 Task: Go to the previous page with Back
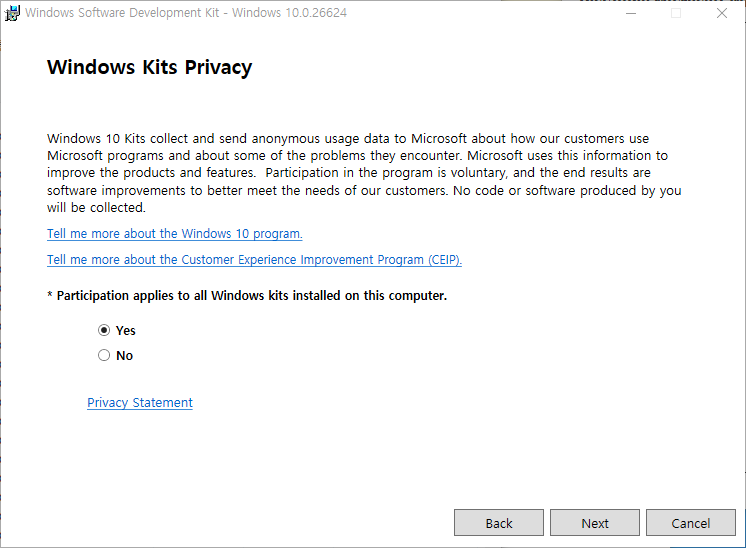click(499, 523)
